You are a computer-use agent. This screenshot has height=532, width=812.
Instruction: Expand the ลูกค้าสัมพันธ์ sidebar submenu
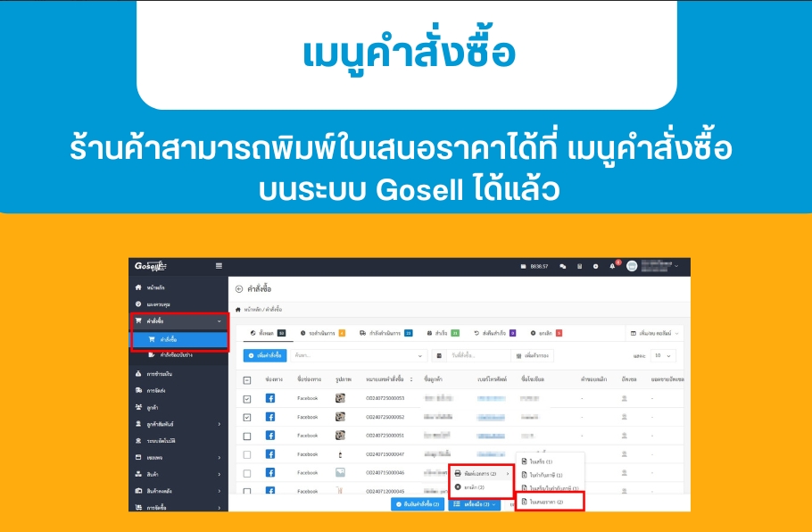[219, 424]
